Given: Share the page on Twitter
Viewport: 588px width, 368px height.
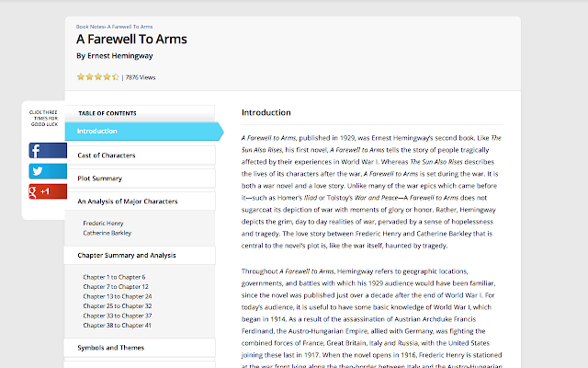Looking at the screenshot, I should (x=48, y=171).
